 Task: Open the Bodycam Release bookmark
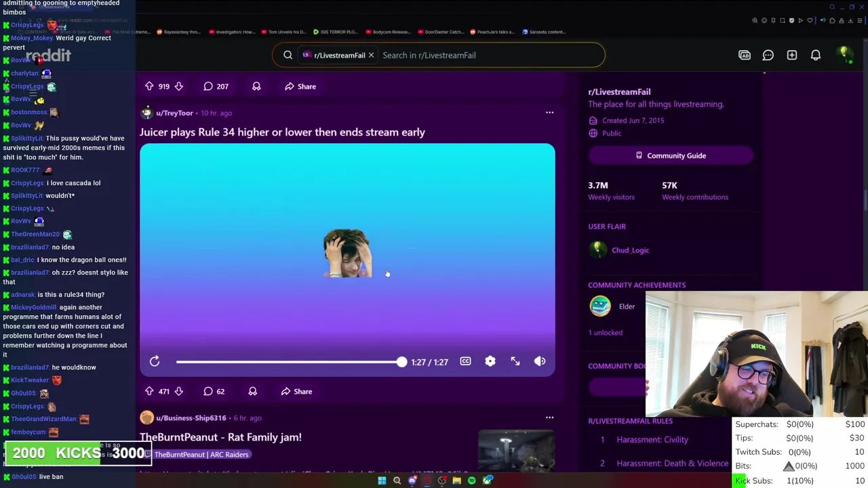click(x=388, y=32)
